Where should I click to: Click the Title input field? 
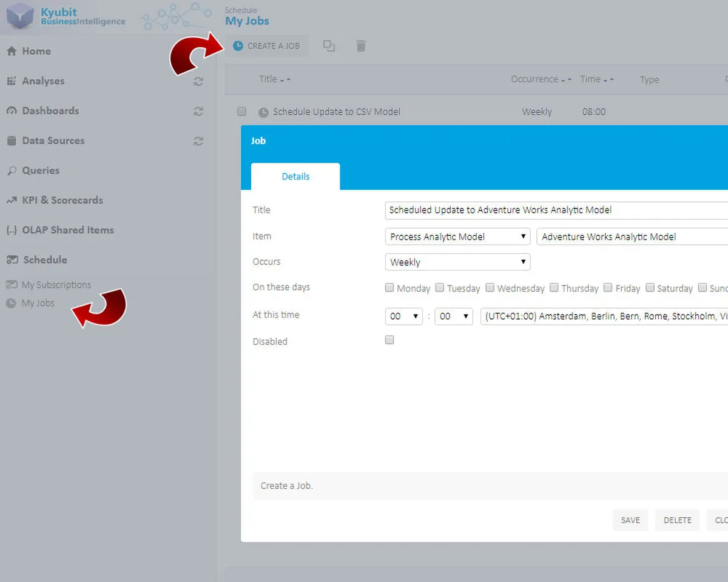point(556,210)
